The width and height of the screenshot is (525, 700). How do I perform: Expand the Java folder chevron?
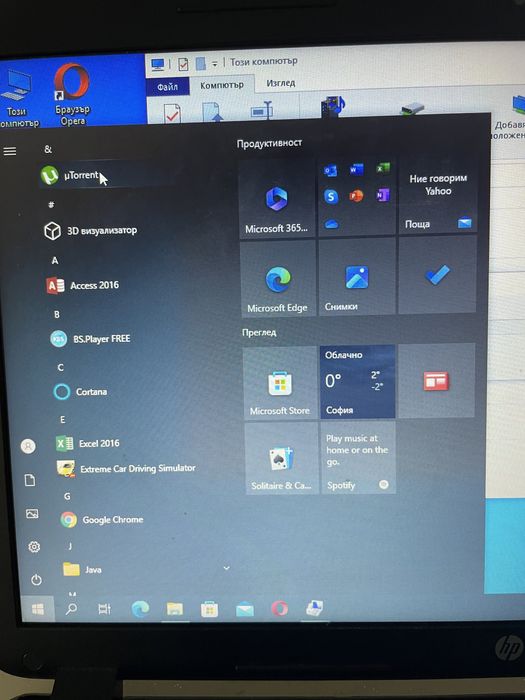[x=226, y=568]
